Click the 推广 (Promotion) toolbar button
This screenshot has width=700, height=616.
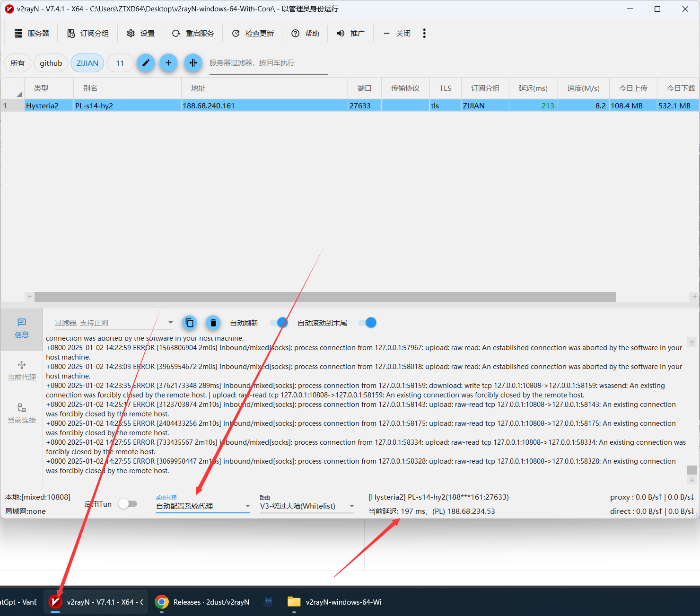pyautogui.click(x=351, y=34)
